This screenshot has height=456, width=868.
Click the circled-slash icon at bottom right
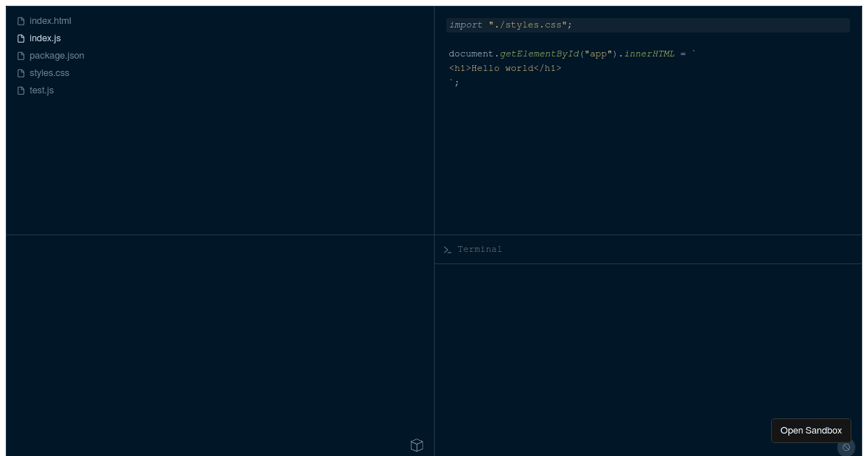846,447
